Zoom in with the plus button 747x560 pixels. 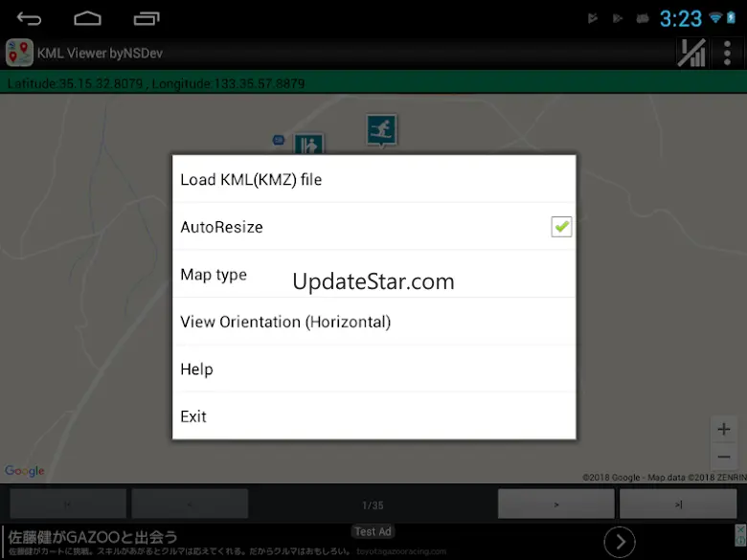(x=724, y=429)
